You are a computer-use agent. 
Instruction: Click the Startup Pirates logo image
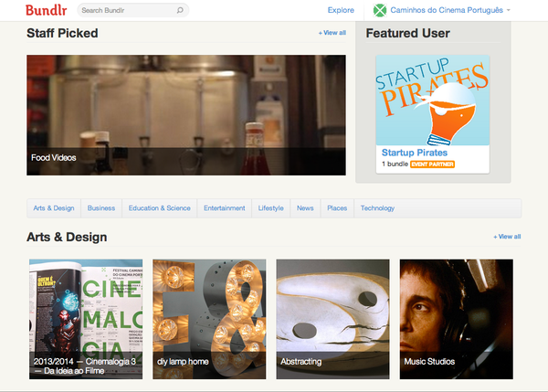[433, 100]
